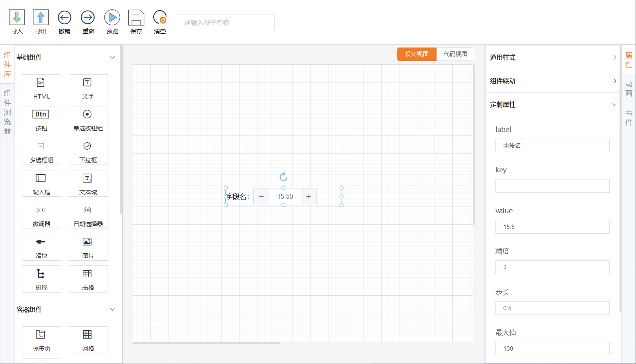Viewport: 636px width, 364px height.
Task: Focus the APP名称 name input
Action: coord(226,22)
